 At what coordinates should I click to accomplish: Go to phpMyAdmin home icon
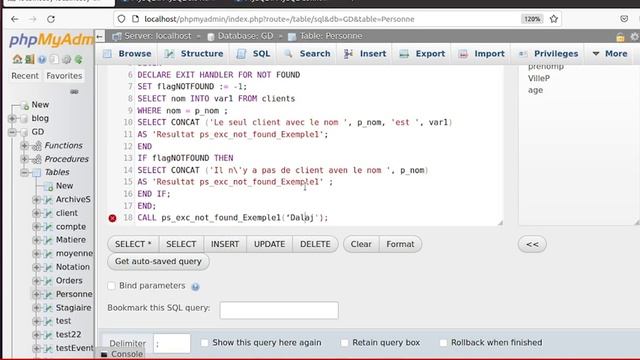[x=17, y=60]
